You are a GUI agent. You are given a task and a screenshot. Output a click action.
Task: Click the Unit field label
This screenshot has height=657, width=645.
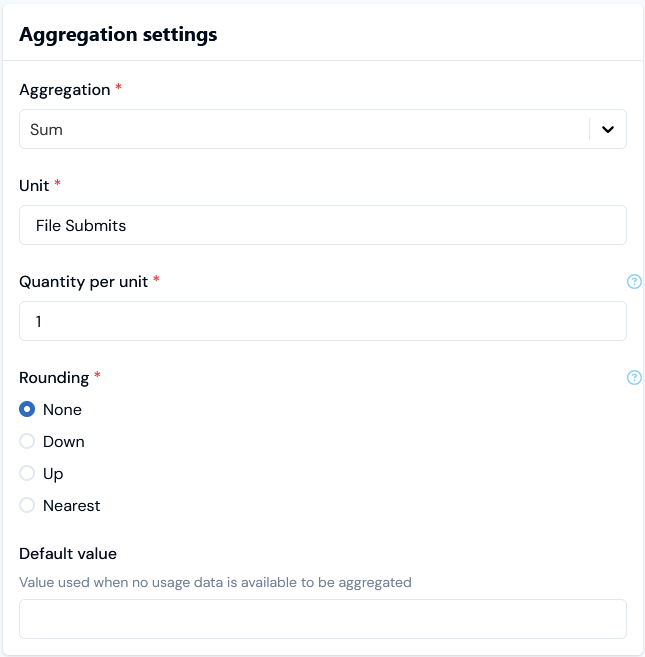point(34,186)
